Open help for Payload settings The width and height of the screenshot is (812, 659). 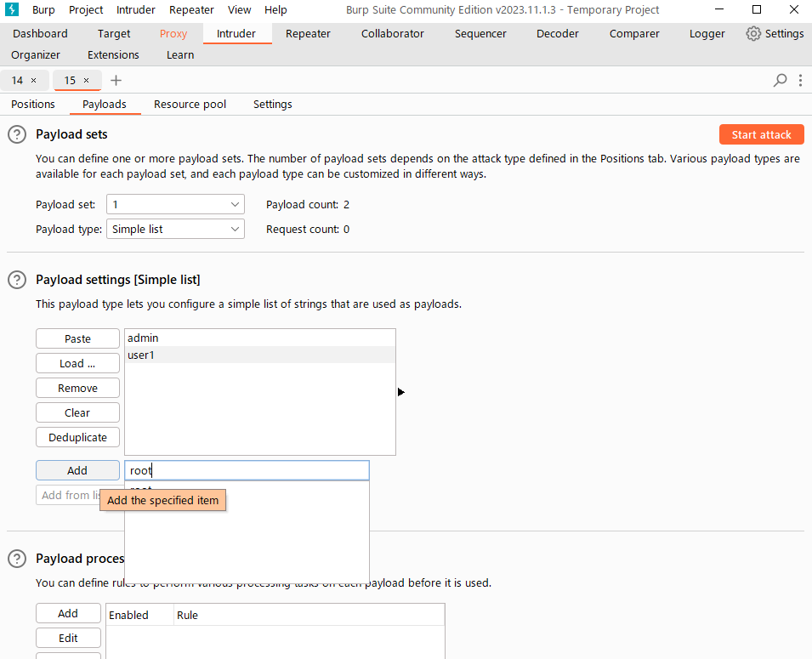[x=17, y=280]
